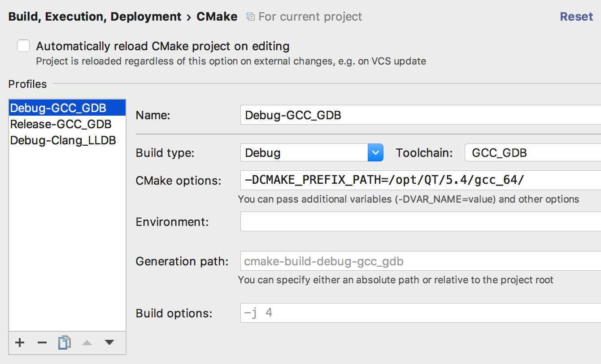Image resolution: width=601 pixels, height=364 pixels.
Task: Click the Environment input field
Action: (x=420, y=221)
